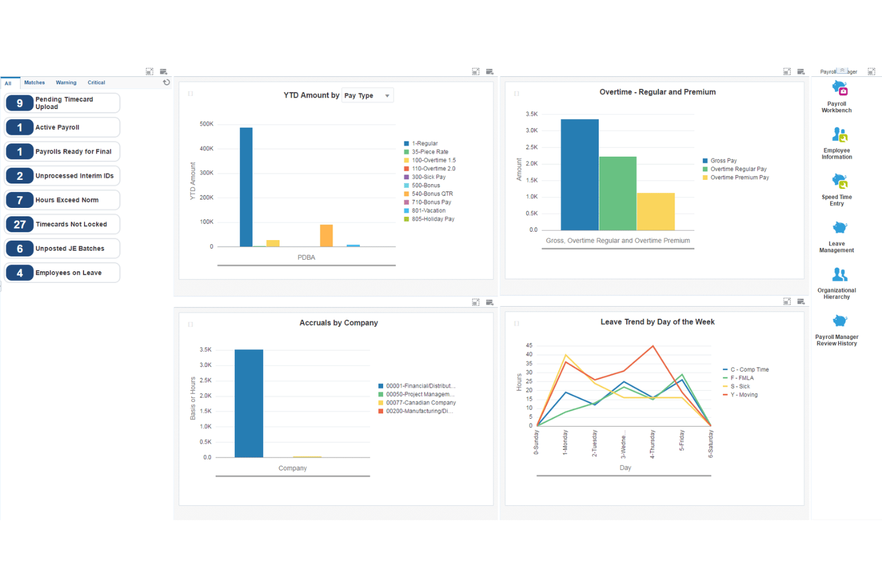882x588 pixels.
Task: Switch to the Warning tab
Action: click(66, 83)
